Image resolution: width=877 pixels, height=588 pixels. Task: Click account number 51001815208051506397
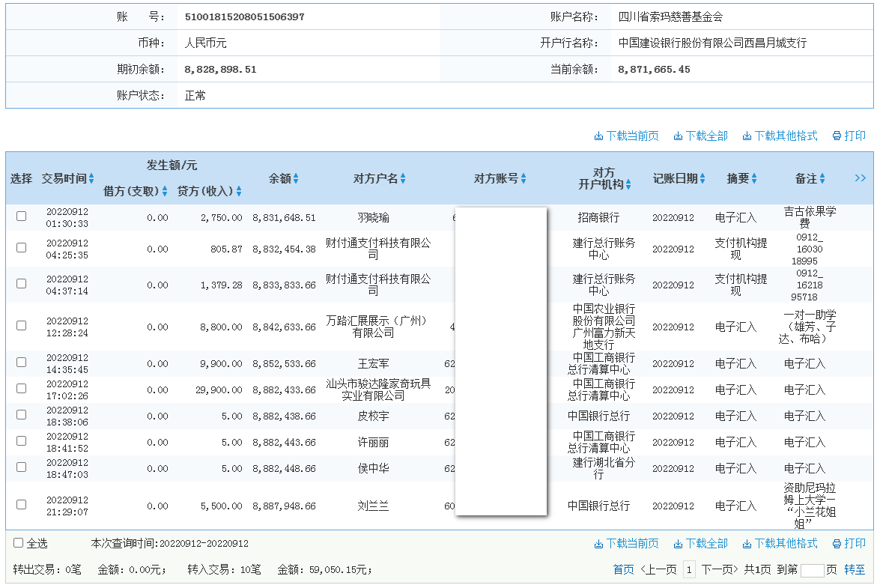pyautogui.click(x=244, y=16)
